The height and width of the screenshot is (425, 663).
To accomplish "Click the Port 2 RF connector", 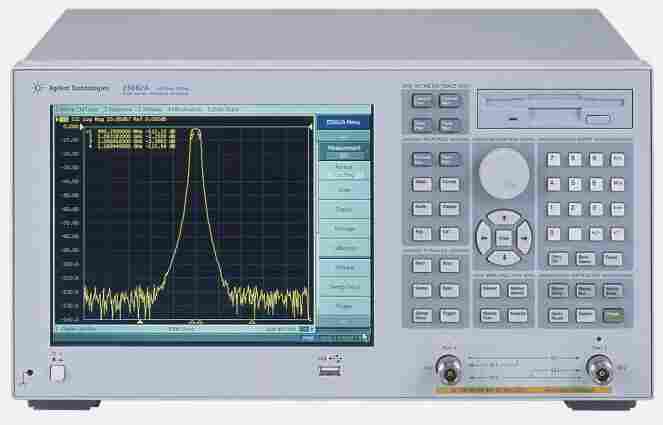I will click(x=600, y=367).
